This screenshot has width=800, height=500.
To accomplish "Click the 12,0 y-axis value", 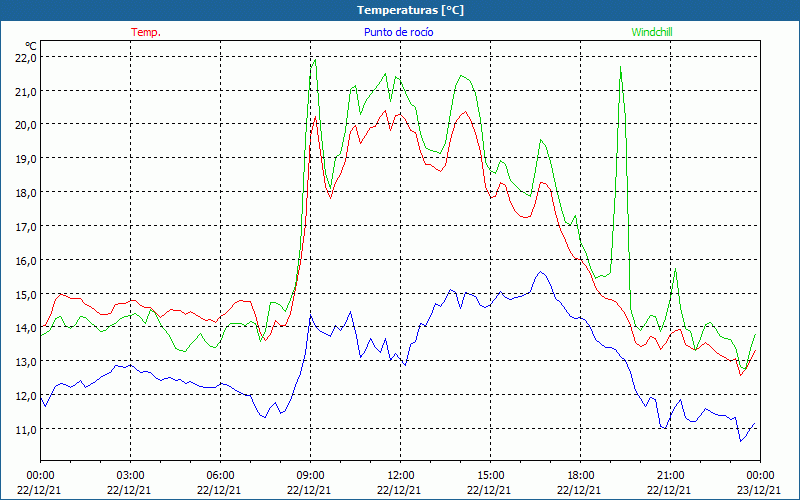I will (26, 396).
